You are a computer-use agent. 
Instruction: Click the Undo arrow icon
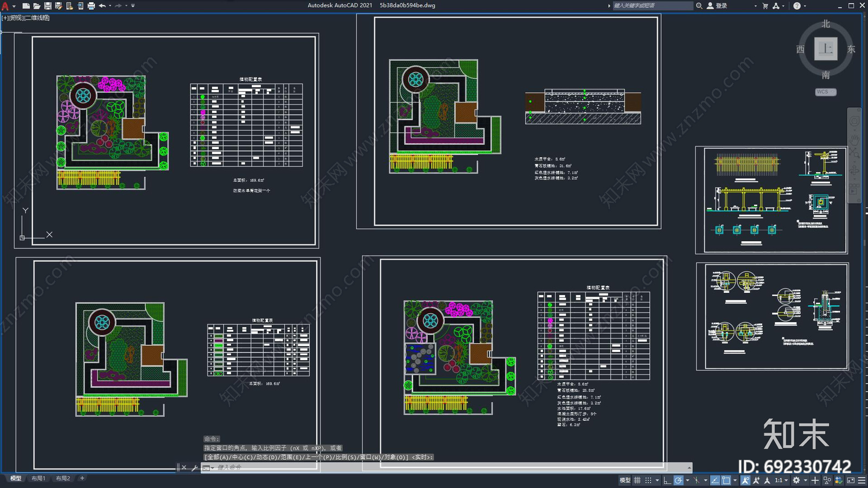pos(102,6)
